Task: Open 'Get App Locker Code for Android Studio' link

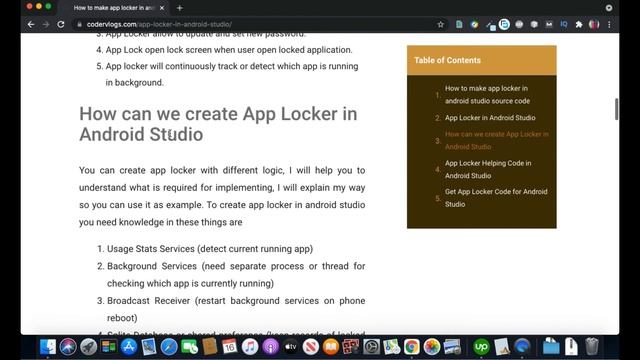Action: point(496,198)
